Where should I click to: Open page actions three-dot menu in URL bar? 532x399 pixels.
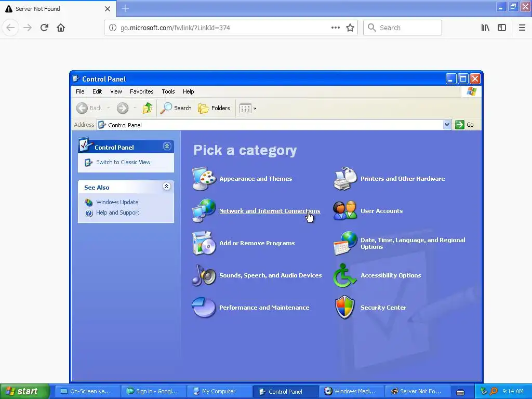tap(335, 28)
